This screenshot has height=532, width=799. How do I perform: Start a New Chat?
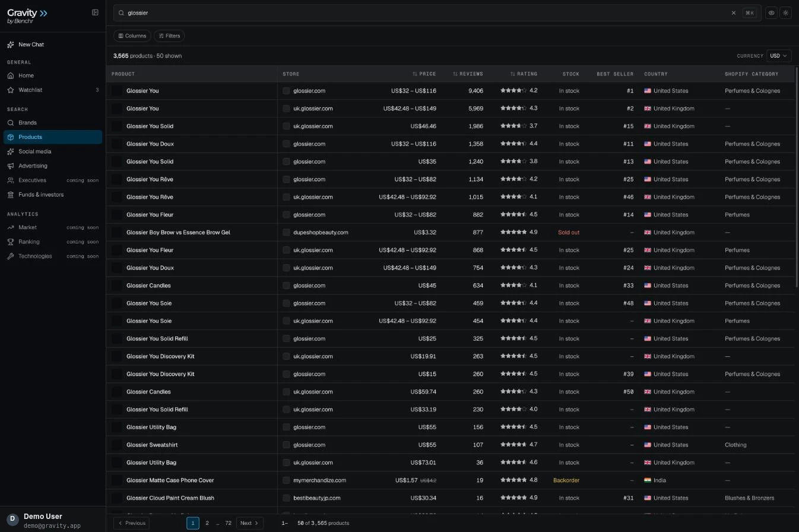pos(53,45)
